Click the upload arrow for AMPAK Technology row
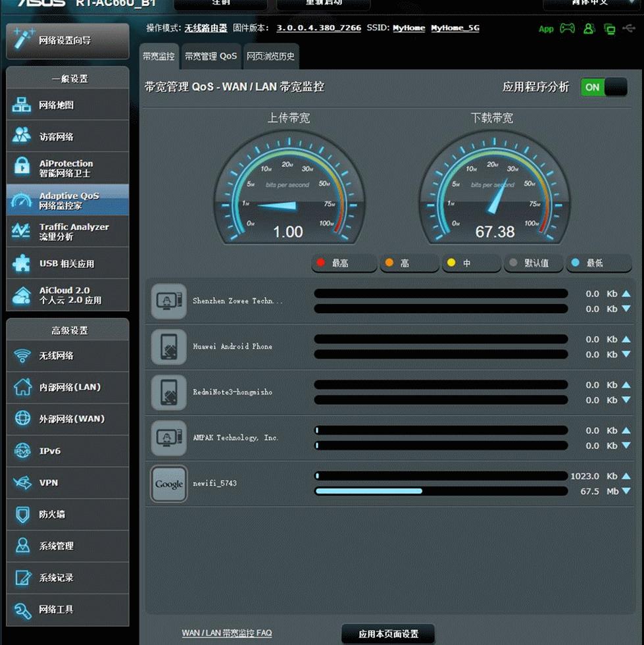644x645 pixels. click(x=626, y=430)
